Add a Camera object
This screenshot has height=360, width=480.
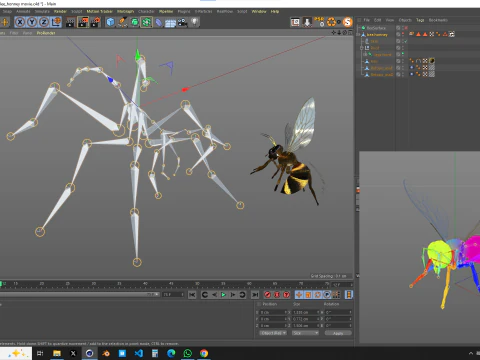click(182, 22)
